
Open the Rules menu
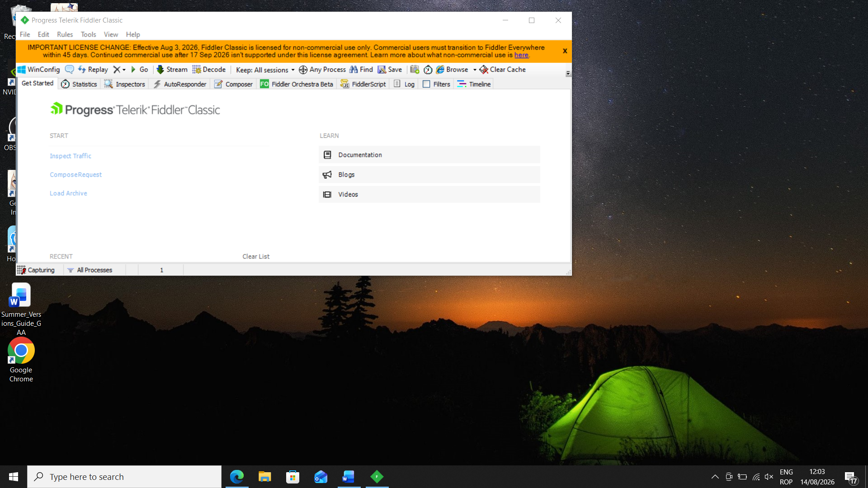[65, 34]
